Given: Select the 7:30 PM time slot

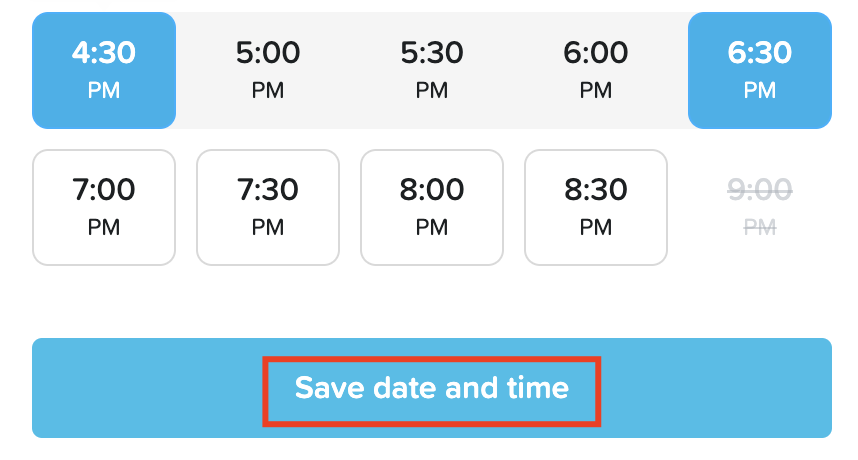Looking at the screenshot, I should [x=268, y=207].
